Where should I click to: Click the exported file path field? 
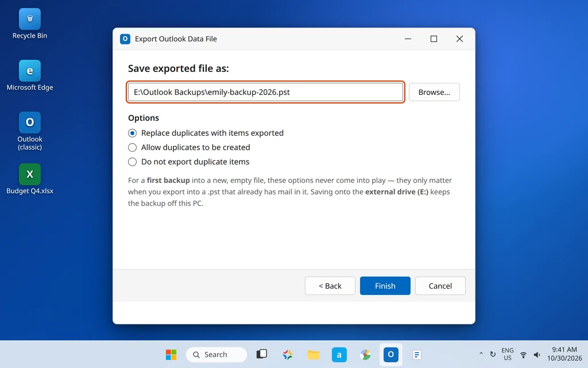(x=265, y=92)
